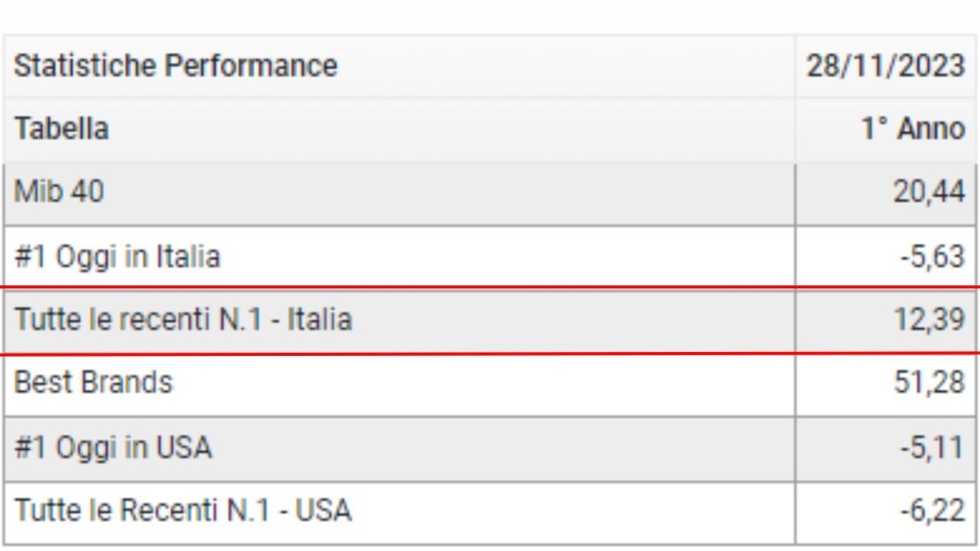Click the column divider right of Mib 40
The height and width of the screenshot is (551, 980).
click(x=795, y=194)
